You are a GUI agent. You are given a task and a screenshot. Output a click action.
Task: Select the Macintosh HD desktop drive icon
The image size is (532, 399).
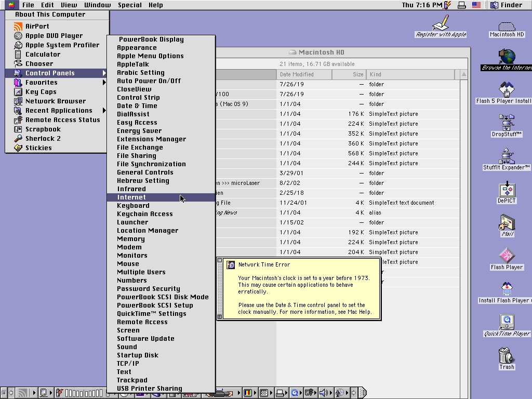(507, 30)
